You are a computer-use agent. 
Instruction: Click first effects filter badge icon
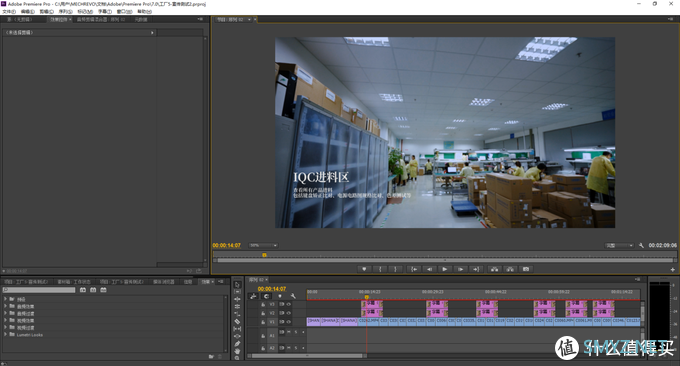tap(83, 290)
